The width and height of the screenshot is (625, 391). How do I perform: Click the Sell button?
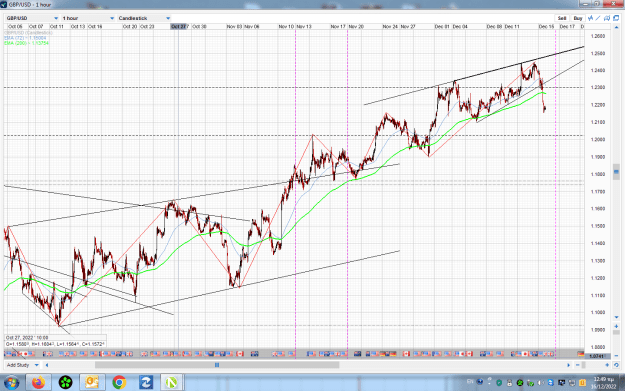point(562,18)
